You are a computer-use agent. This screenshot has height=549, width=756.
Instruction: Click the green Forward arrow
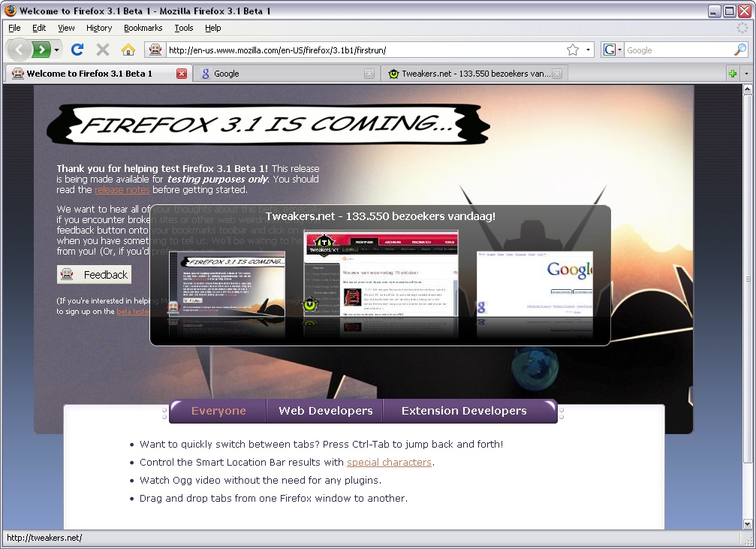42,50
